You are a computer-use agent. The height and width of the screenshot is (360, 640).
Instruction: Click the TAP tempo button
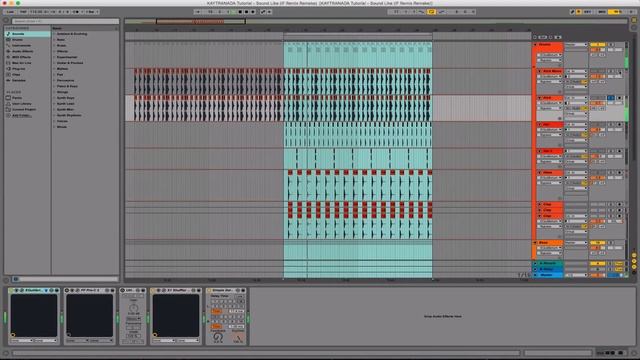tap(23, 12)
